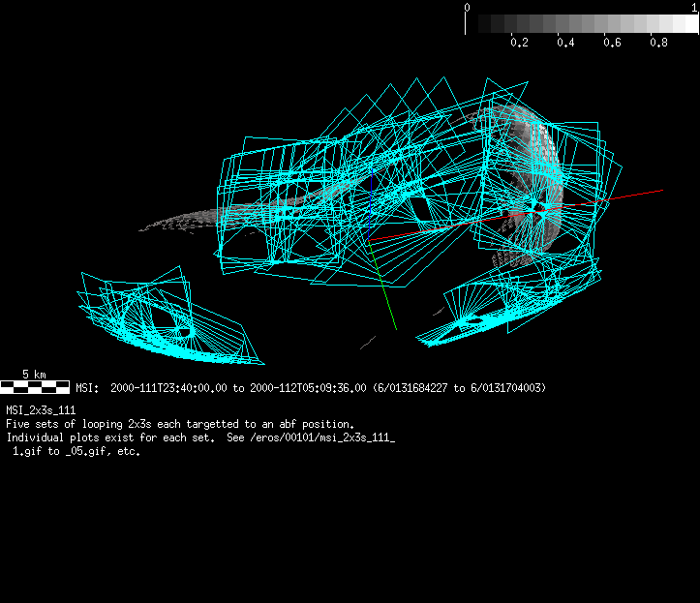Screen dimensions: 700x603
Task: Click the 0.4 tick label under the grayscale bar
Action: tap(565, 43)
